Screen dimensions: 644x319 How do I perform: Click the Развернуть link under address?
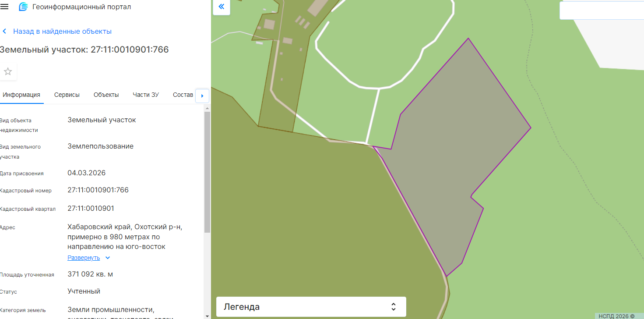coord(84,258)
